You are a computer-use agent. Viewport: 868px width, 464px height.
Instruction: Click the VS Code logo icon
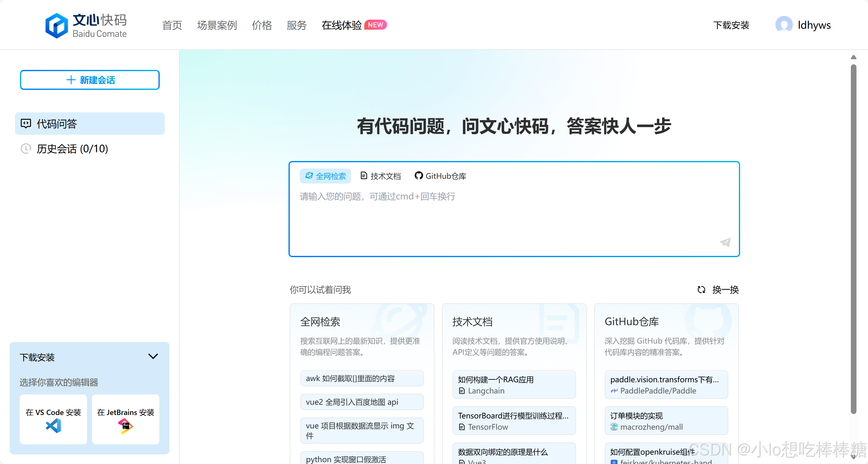point(53,426)
